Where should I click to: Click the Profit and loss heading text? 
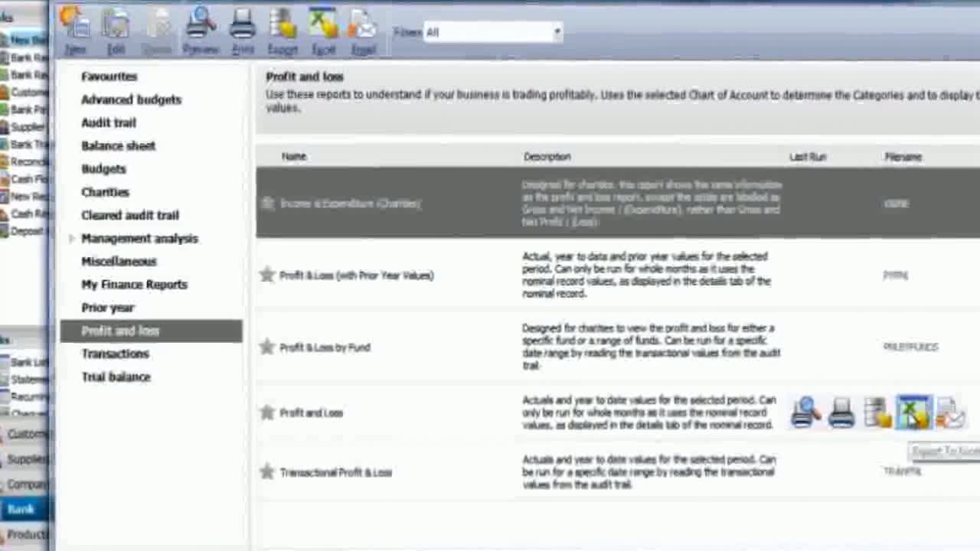point(305,77)
